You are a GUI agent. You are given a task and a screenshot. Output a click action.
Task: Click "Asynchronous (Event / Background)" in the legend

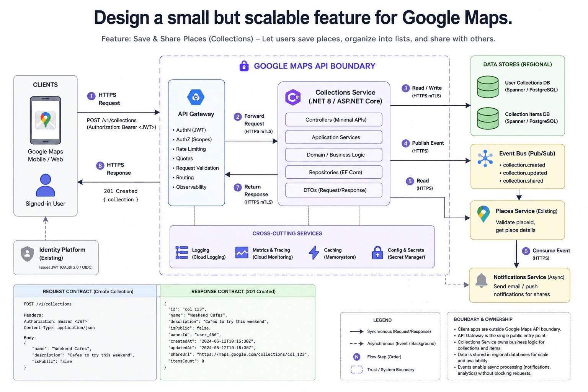click(x=401, y=343)
